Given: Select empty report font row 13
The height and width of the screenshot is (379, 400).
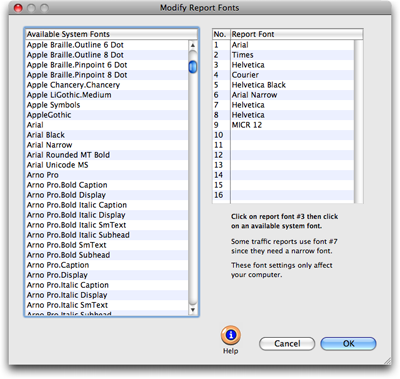Looking at the screenshot, I should pyautogui.click(x=283, y=165).
